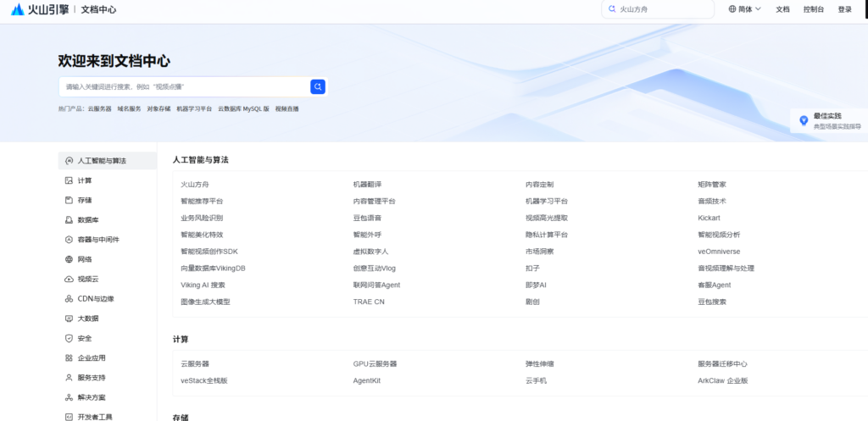Click hot product link 云服务器

coord(100,109)
